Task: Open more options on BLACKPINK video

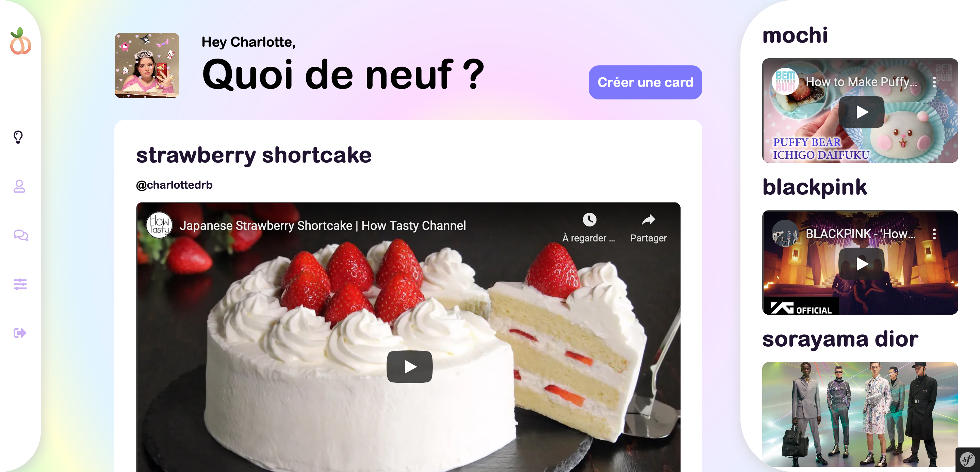Action: pyautogui.click(x=934, y=234)
